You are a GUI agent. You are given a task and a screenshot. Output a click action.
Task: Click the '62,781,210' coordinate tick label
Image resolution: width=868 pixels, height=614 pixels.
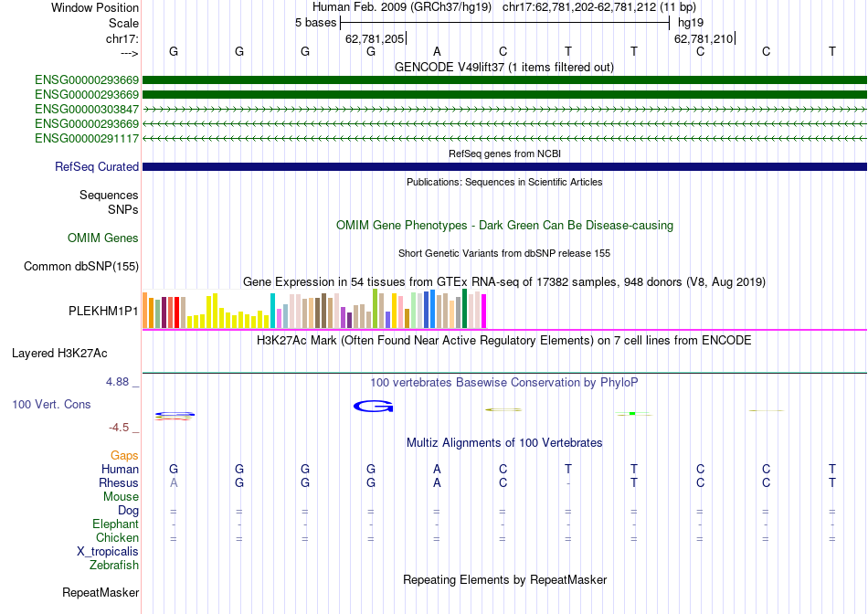click(703, 38)
